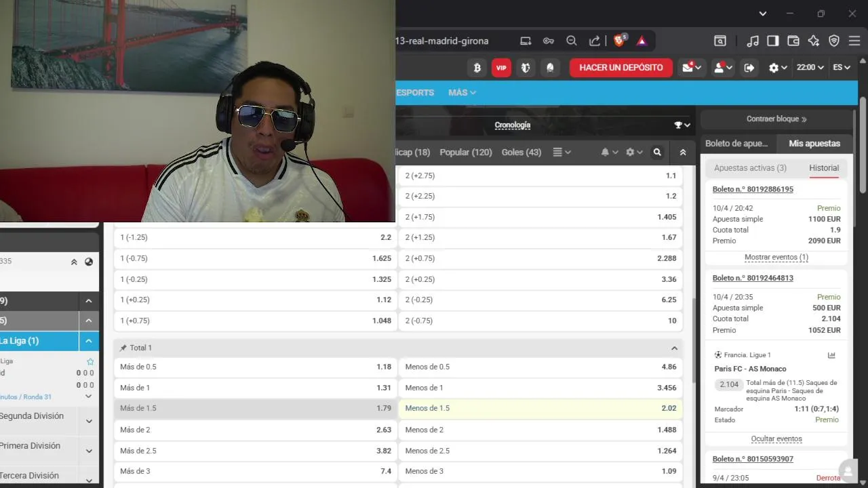Viewport: 868px width, 488px height.
Task: Open the Brave VPN shield icon
Action: tap(834, 41)
